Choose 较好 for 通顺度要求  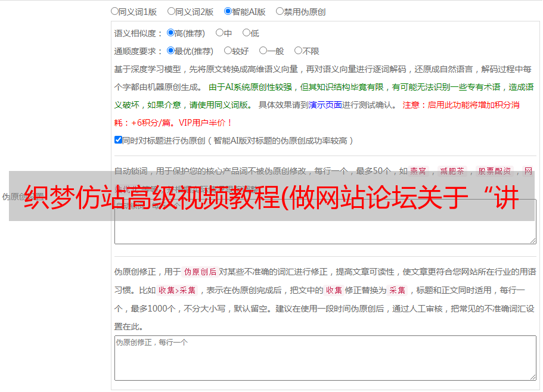228,51
